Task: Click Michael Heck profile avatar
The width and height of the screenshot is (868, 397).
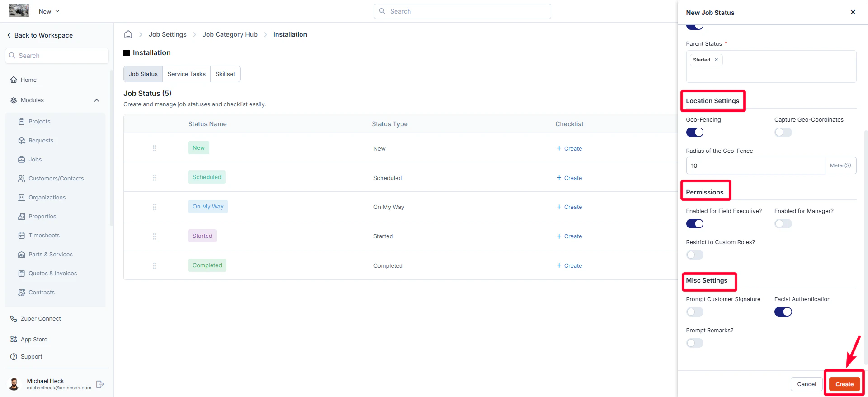Action: (x=14, y=384)
